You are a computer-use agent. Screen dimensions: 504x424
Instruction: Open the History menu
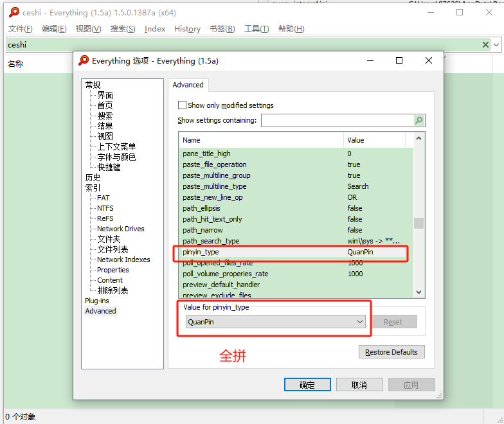(x=188, y=29)
